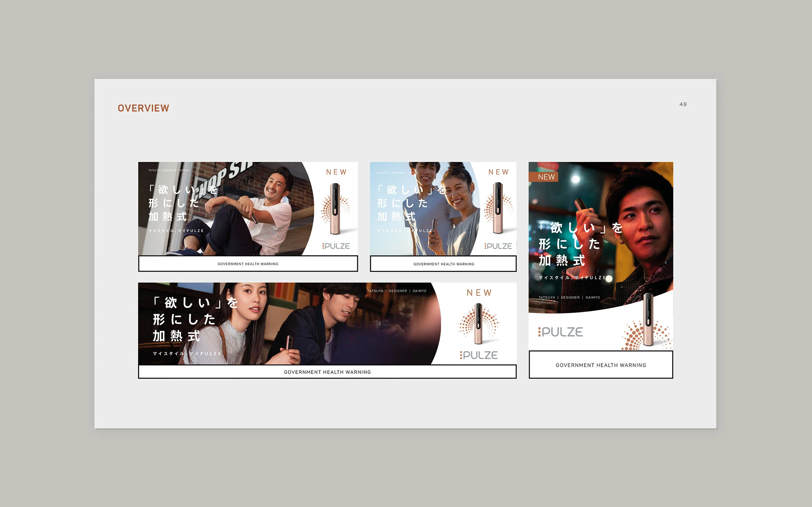Click マイスタイル tagline in white t-shirt man banner
The image size is (812, 507).
(x=176, y=231)
